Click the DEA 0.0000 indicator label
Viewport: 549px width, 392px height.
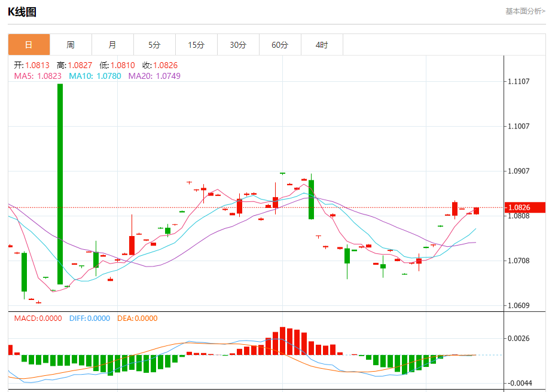point(137,318)
